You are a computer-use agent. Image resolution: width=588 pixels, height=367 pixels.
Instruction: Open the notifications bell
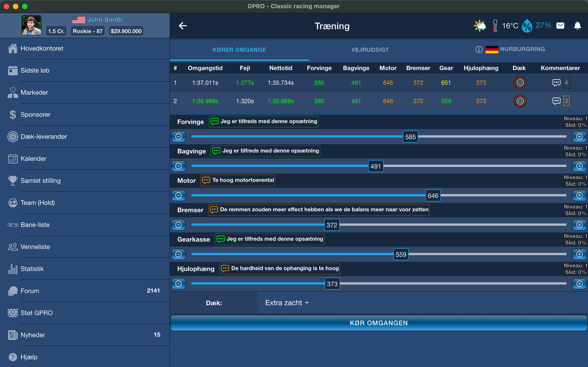(x=577, y=26)
